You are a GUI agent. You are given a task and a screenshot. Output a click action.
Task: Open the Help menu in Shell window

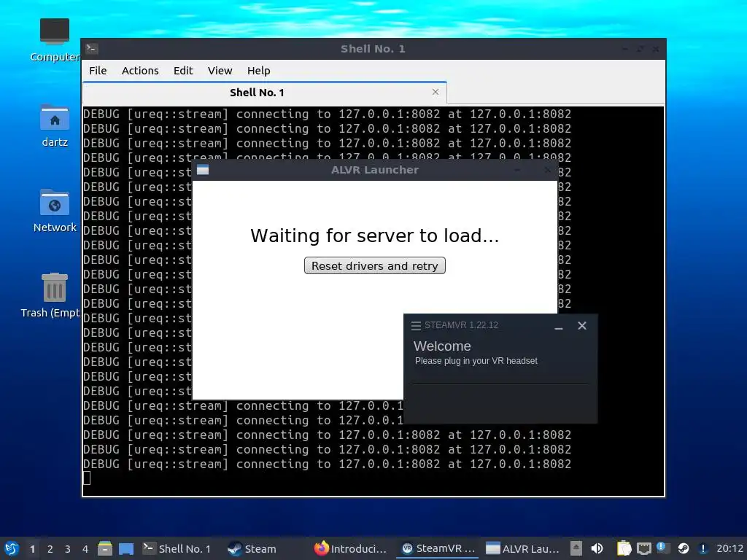(258, 71)
